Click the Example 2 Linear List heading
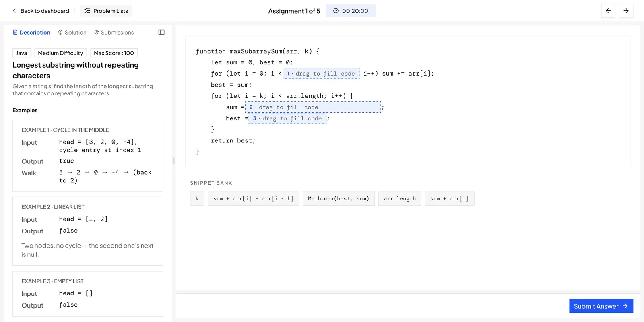Image resolution: width=644 pixels, height=322 pixels. (53, 207)
